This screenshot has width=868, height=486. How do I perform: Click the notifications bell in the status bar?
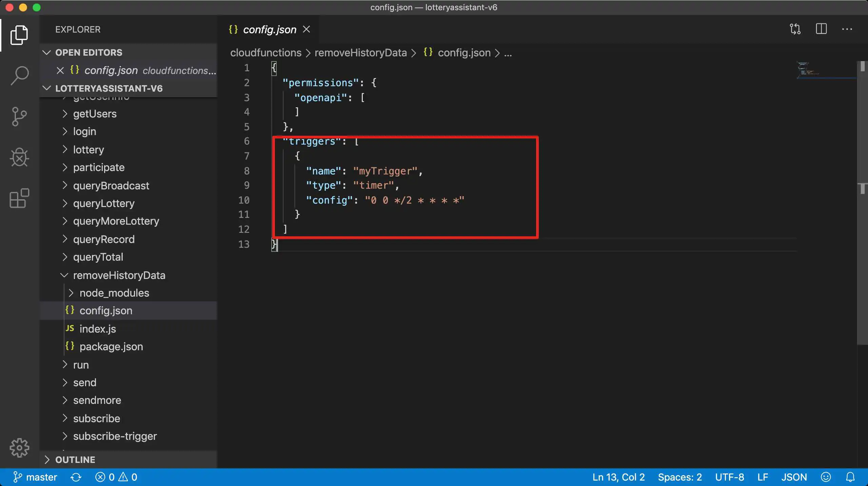tap(850, 477)
